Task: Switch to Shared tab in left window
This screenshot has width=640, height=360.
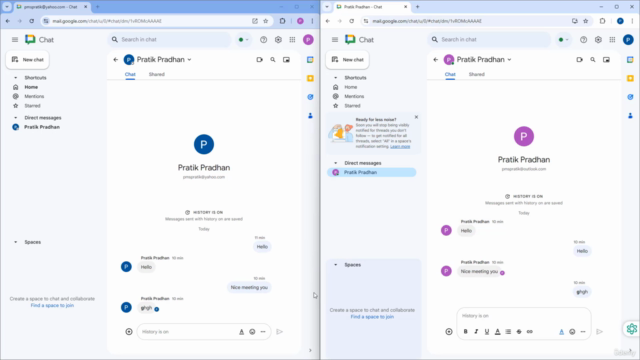Action: tap(157, 74)
